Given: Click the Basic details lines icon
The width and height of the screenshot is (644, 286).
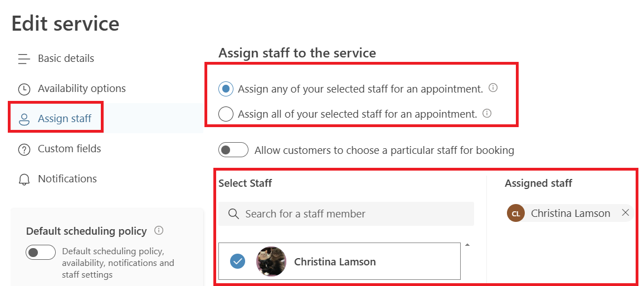Looking at the screenshot, I should (x=23, y=59).
